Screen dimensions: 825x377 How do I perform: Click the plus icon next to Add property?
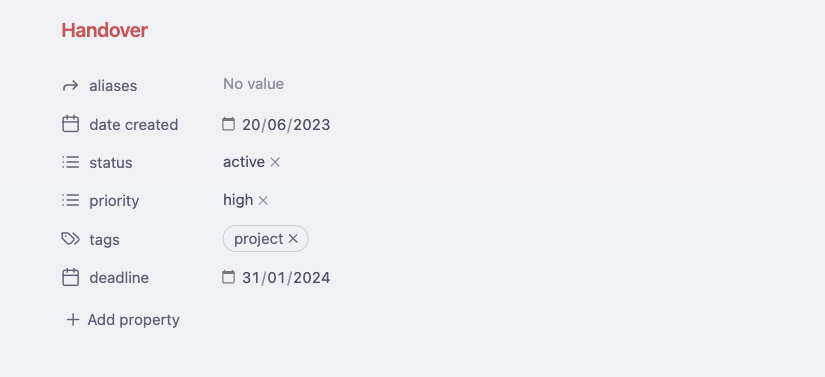coord(73,320)
